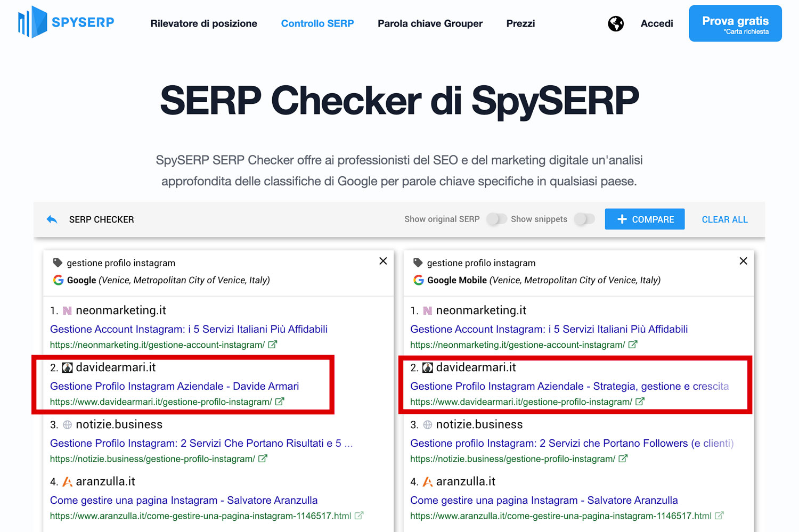Toggle Show original SERP switch
This screenshot has height=532, width=799.
496,219
